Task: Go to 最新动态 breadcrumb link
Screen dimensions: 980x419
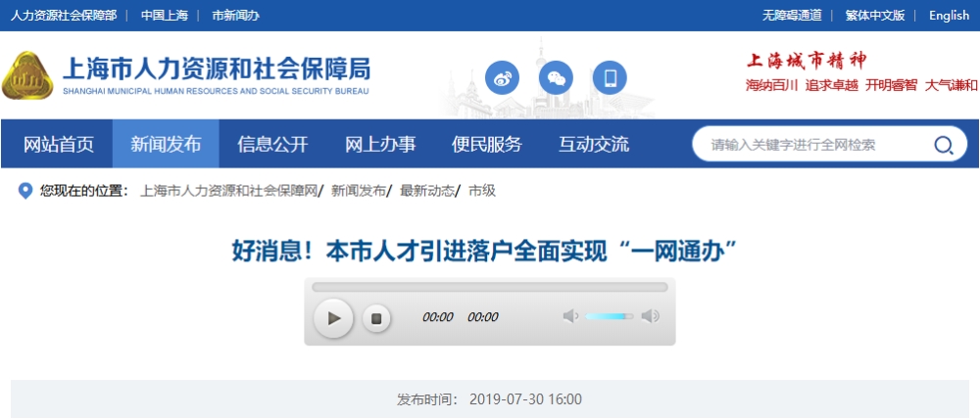Action: 427,191
